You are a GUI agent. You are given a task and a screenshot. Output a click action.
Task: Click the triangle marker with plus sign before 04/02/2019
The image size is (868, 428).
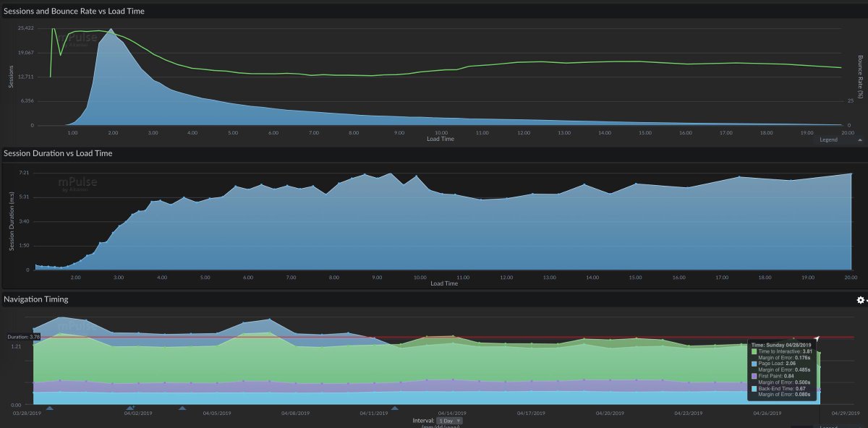(130, 408)
